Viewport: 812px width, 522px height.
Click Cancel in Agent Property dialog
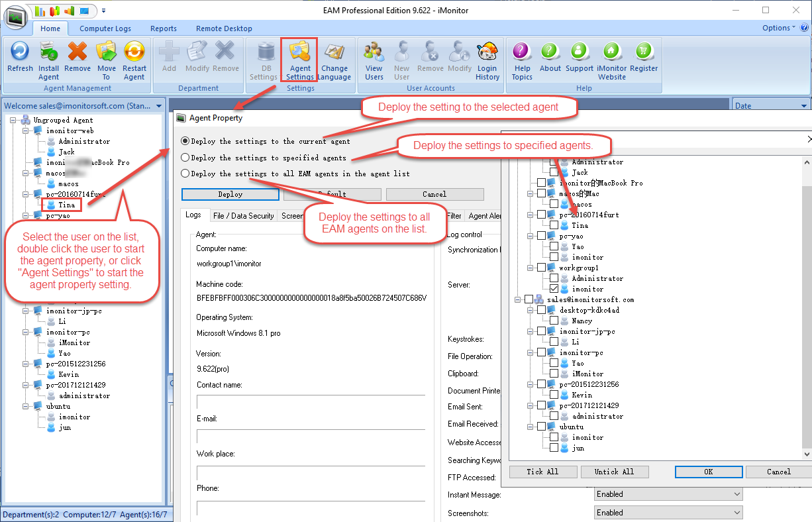[434, 194]
